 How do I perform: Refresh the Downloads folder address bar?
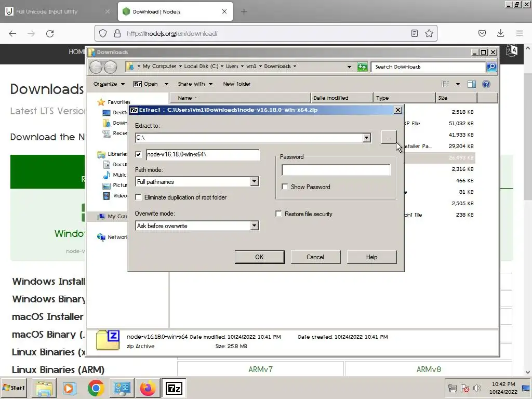pyautogui.click(x=362, y=67)
